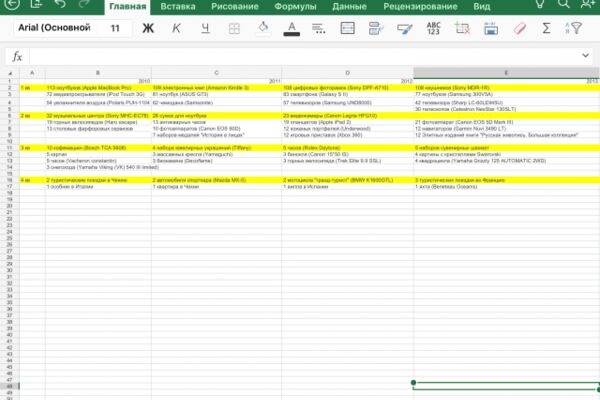Select column C header
Image resolution: width=600 pixels, height=400 pixels.
217,73
